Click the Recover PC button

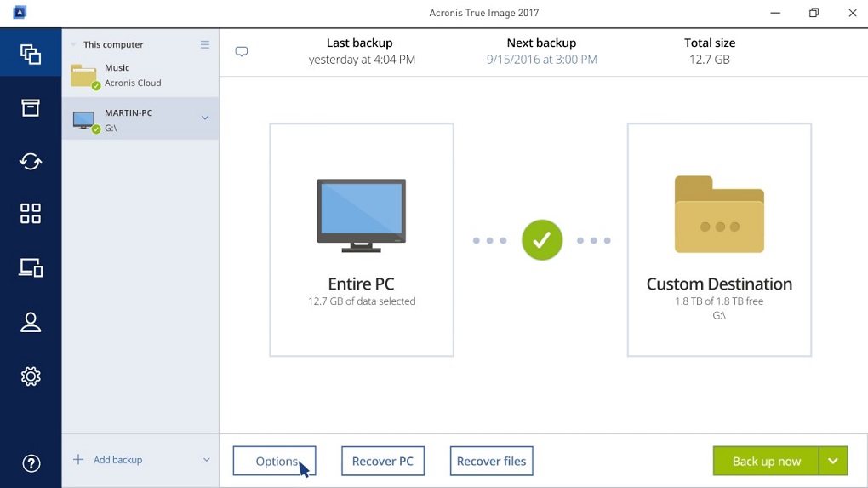pyautogui.click(x=383, y=461)
